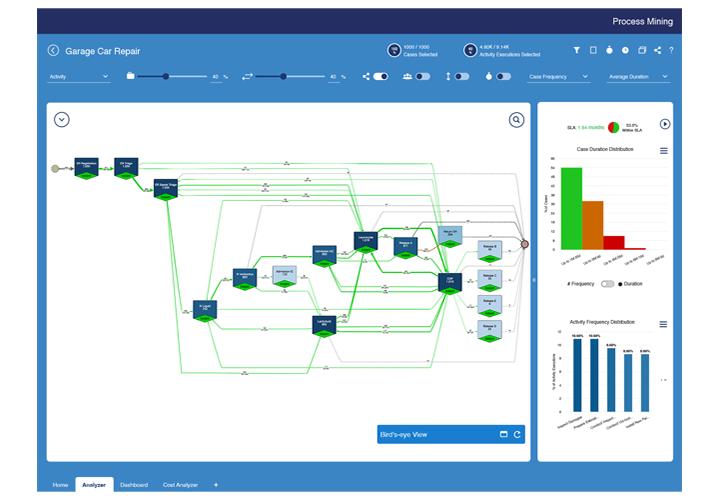719x500 pixels.
Task: Open process map search magnifier
Action: point(516,120)
